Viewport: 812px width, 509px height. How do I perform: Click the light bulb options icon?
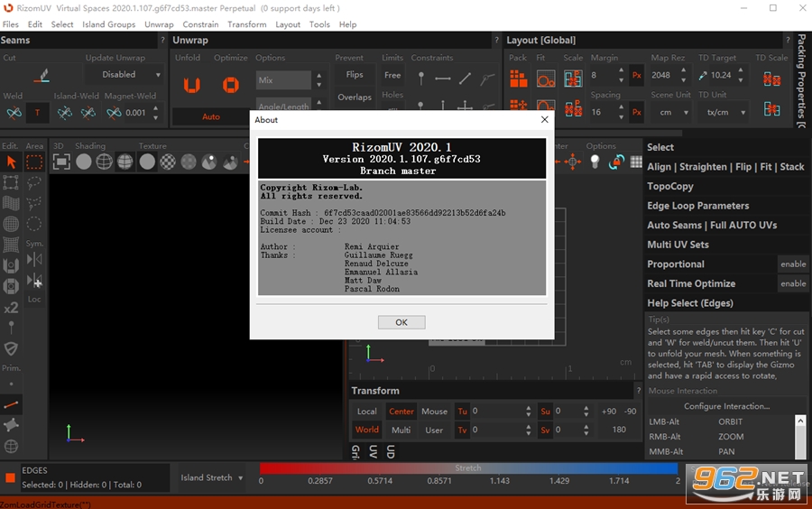pyautogui.click(x=595, y=162)
